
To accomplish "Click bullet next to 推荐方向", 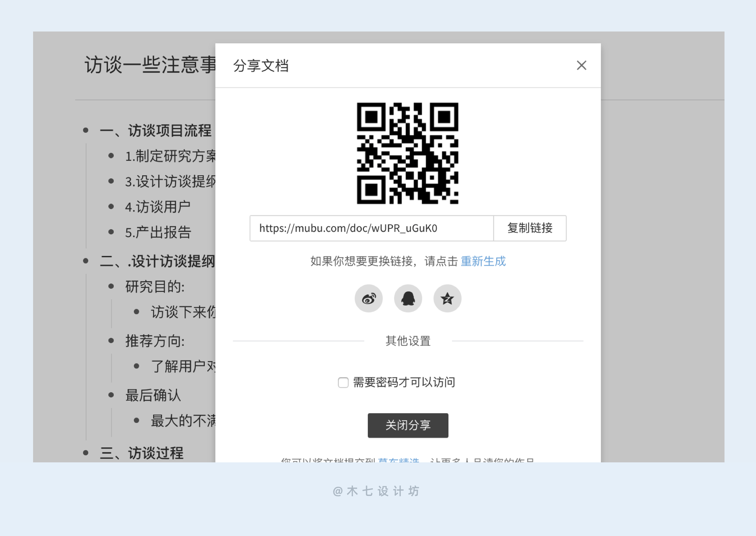I will (111, 341).
